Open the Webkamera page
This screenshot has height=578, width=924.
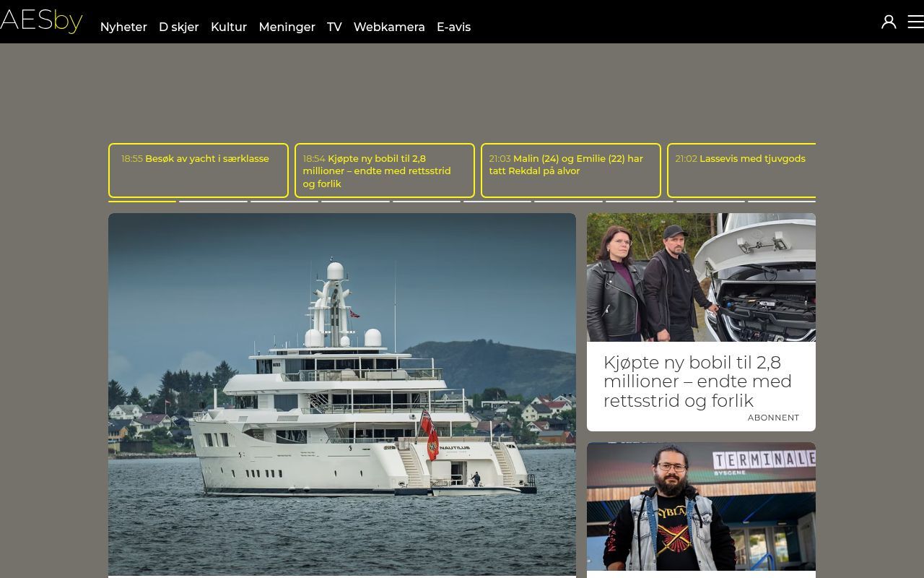(389, 27)
